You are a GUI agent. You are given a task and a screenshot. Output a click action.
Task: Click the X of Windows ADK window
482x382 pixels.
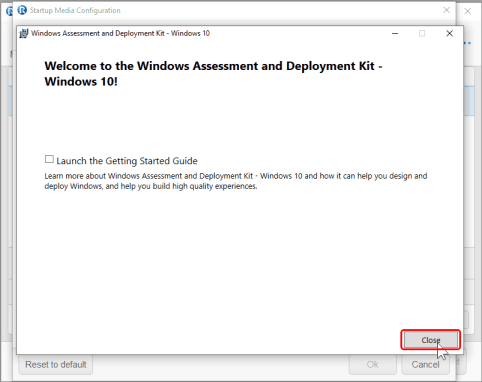449,33
